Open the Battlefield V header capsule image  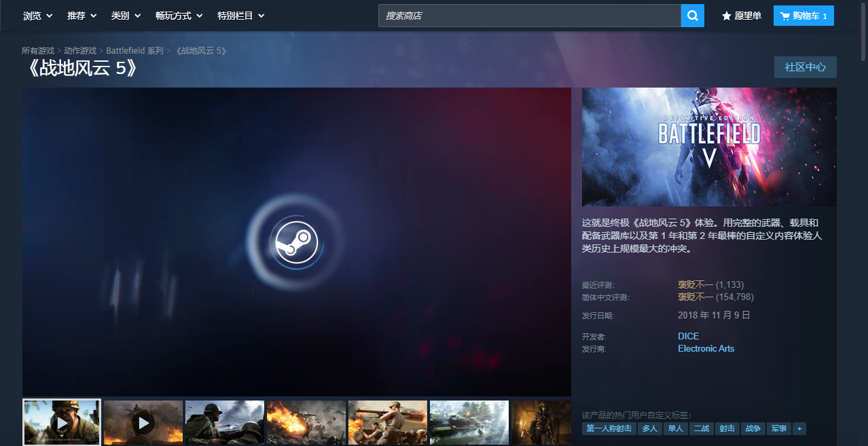pos(709,147)
